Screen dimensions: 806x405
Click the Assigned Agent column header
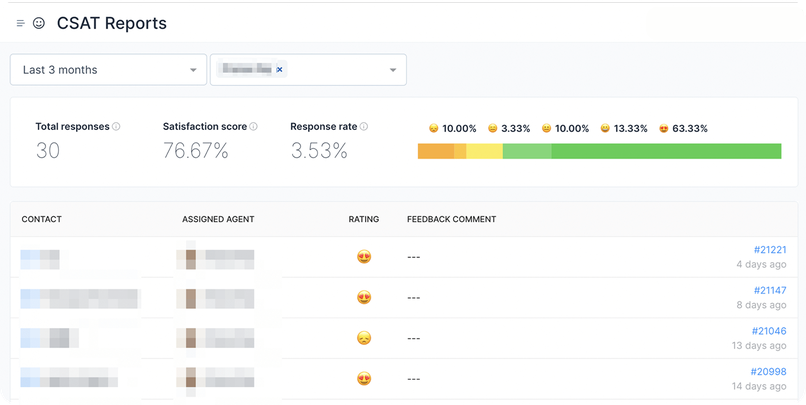point(218,219)
